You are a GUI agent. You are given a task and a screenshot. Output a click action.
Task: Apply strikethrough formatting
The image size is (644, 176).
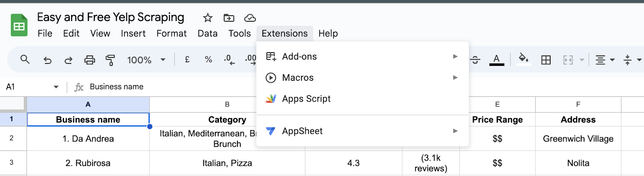475,60
